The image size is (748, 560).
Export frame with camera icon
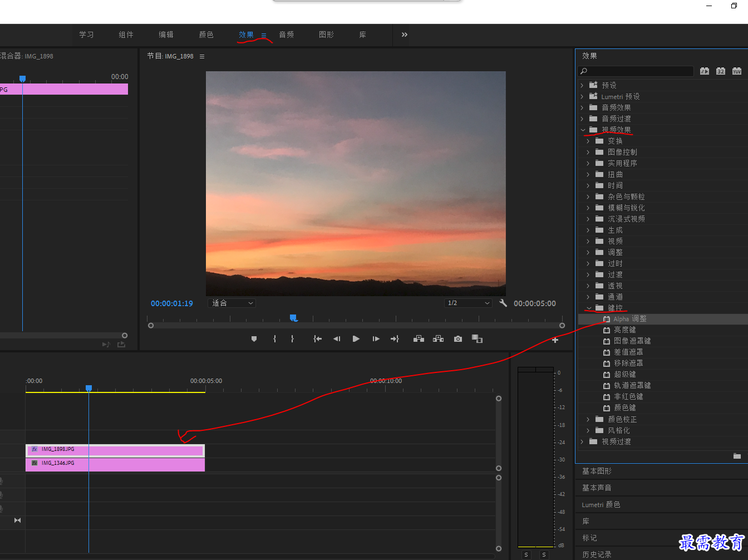[458, 339]
